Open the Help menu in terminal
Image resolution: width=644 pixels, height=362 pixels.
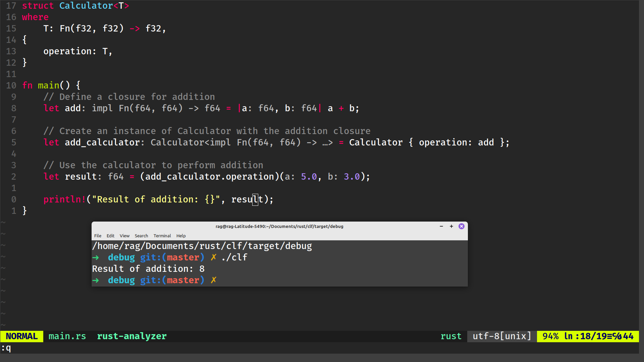pos(181,236)
